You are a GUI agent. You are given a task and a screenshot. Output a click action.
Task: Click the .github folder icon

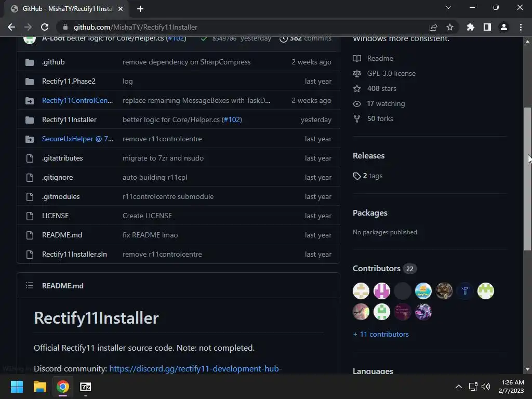(30, 62)
